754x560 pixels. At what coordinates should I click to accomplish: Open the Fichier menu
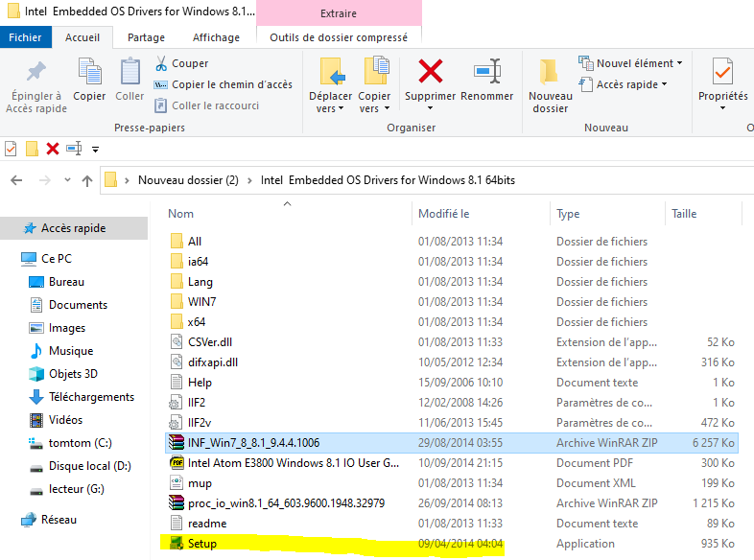tap(26, 37)
